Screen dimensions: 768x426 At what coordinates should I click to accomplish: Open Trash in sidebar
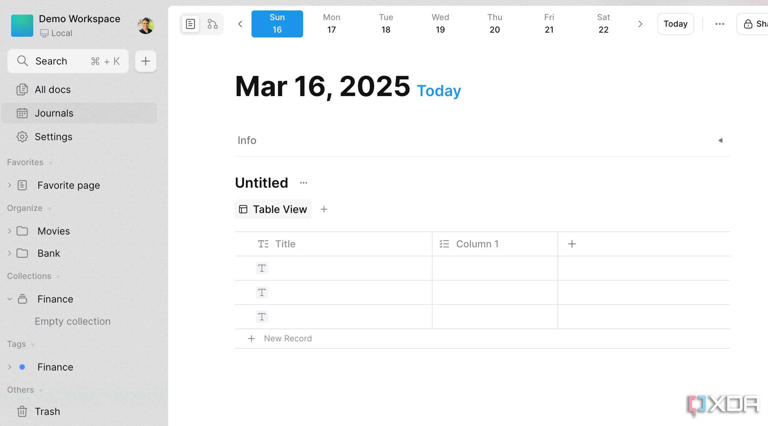coord(47,411)
